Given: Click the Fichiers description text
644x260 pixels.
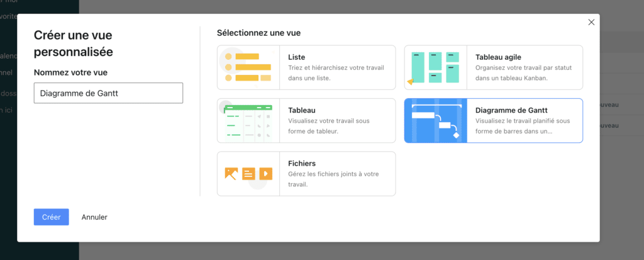Looking at the screenshot, I should coord(333,179).
